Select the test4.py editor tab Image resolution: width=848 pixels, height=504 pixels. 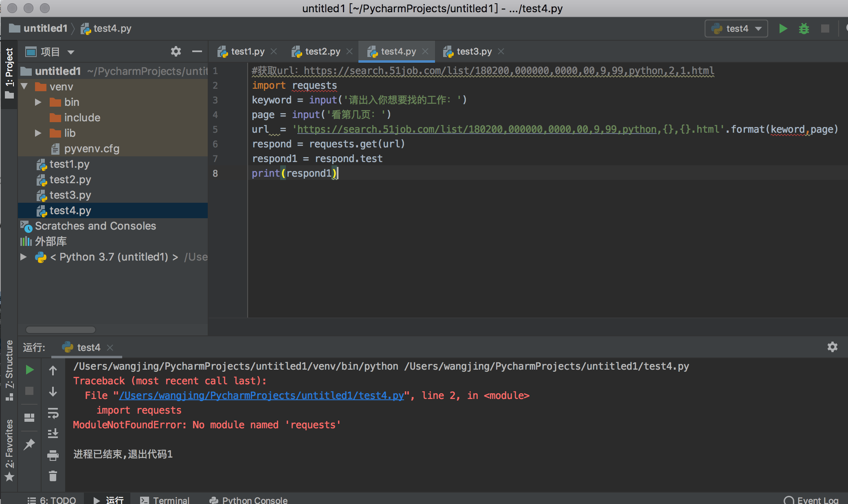click(x=398, y=51)
